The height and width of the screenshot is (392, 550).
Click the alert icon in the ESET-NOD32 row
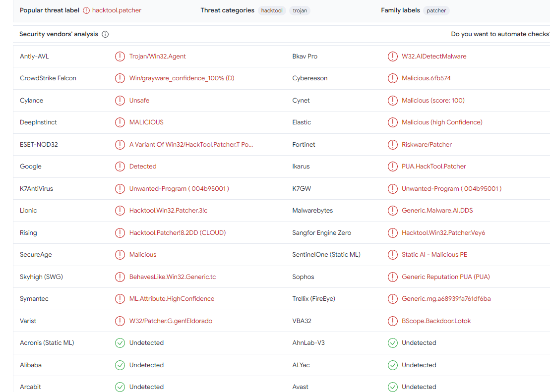click(120, 144)
